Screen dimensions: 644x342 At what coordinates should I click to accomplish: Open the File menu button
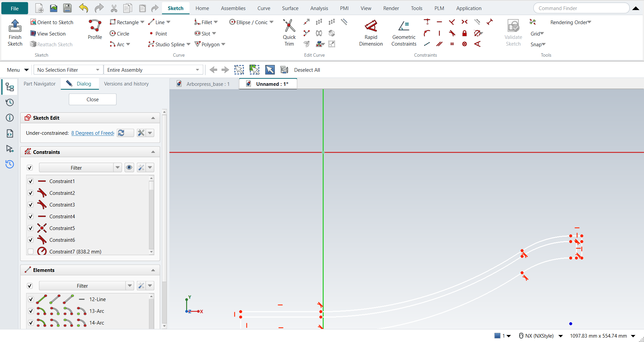[x=15, y=8]
